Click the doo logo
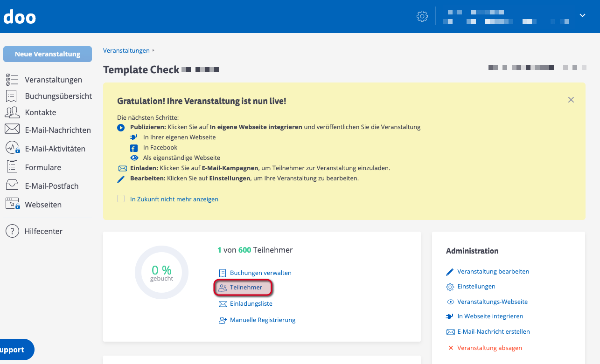This screenshot has height=364, width=600. [20, 17]
